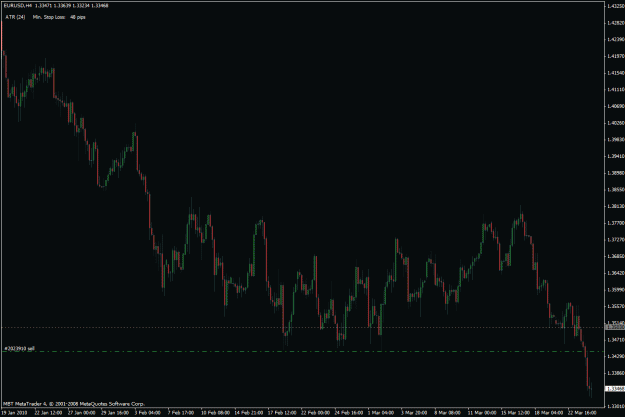The height and width of the screenshot is (417, 625).
Task: Click the 15 Mar 12:00 time label
Action: (x=515, y=413)
